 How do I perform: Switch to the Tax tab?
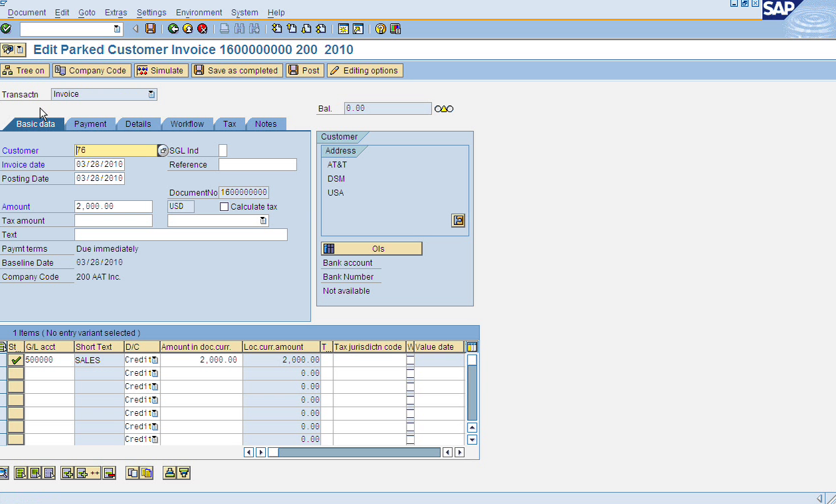[x=230, y=124]
